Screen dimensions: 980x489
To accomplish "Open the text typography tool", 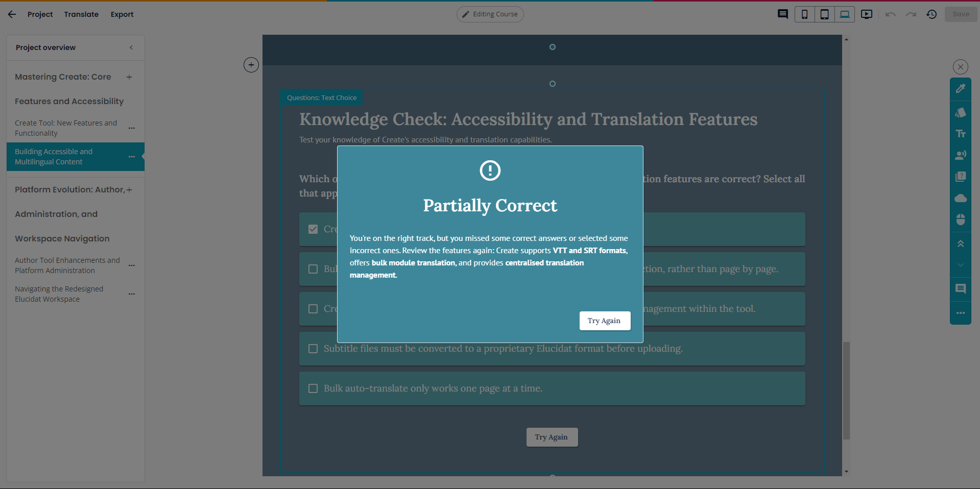I will tap(961, 134).
